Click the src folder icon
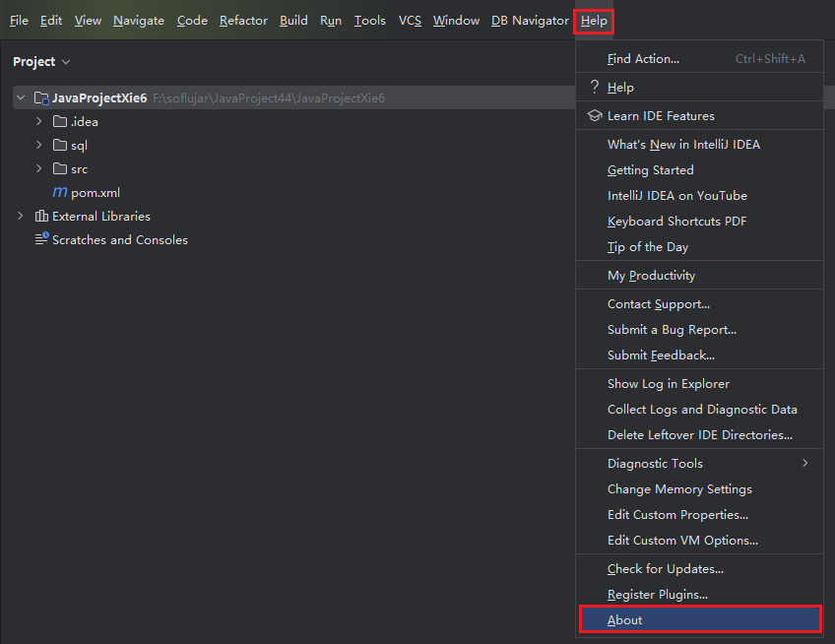The height and width of the screenshot is (644, 835). pos(60,168)
